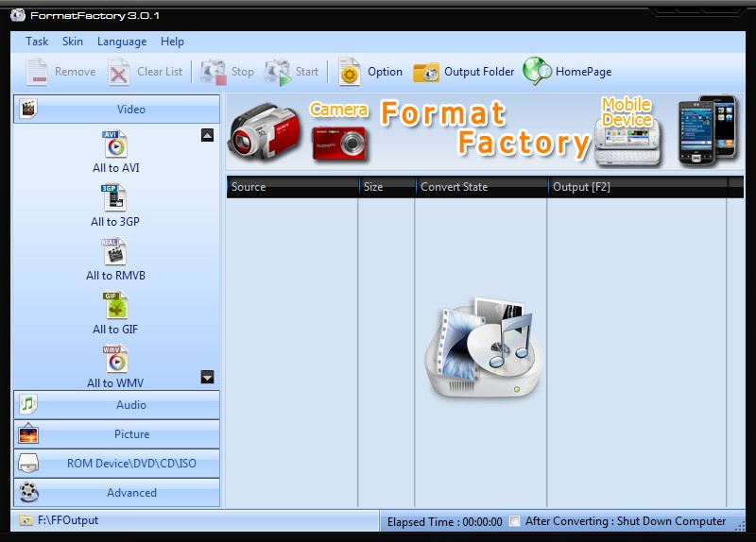The image size is (756, 542).
Task: Click the Convert State column header
Action: 481,187
